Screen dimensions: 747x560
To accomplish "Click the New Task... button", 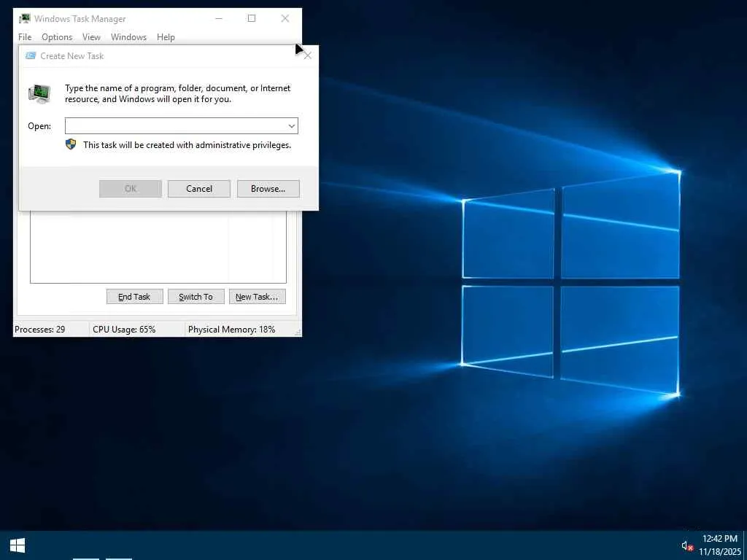I will pyautogui.click(x=258, y=297).
